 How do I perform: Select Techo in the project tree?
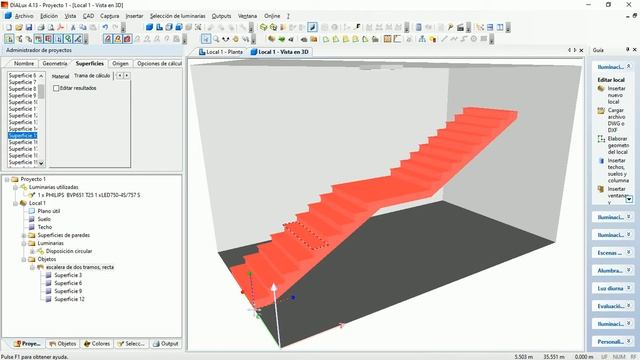pyautogui.click(x=44, y=227)
